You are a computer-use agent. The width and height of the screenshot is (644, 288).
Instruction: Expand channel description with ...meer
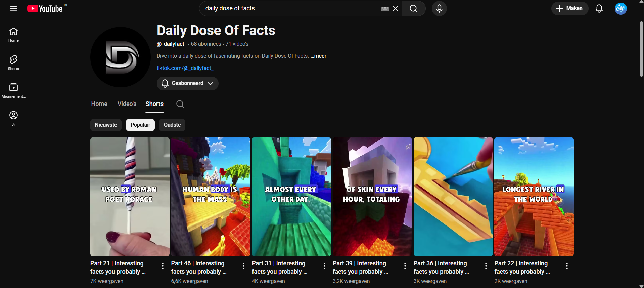click(318, 56)
